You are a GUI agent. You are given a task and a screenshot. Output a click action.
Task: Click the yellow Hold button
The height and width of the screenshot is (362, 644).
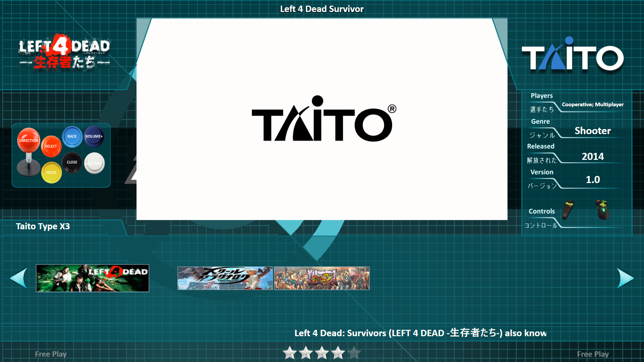click(51, 173)
